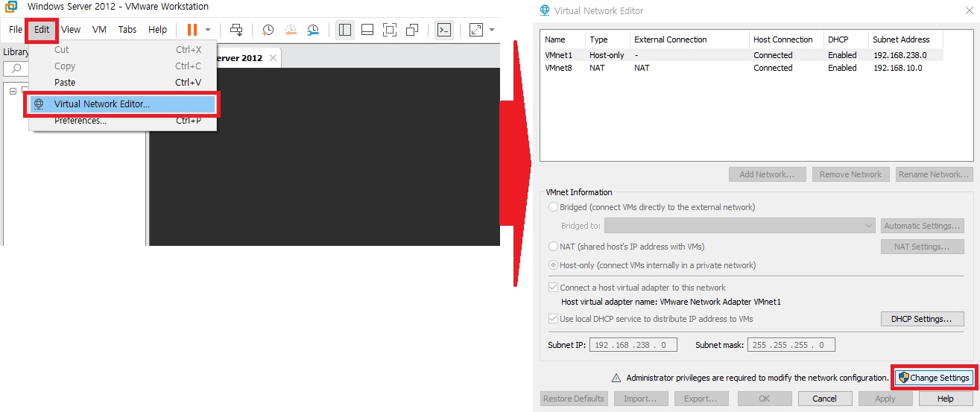Open the View menu
The height and width of the screenshot is (412, 980).
71,30
